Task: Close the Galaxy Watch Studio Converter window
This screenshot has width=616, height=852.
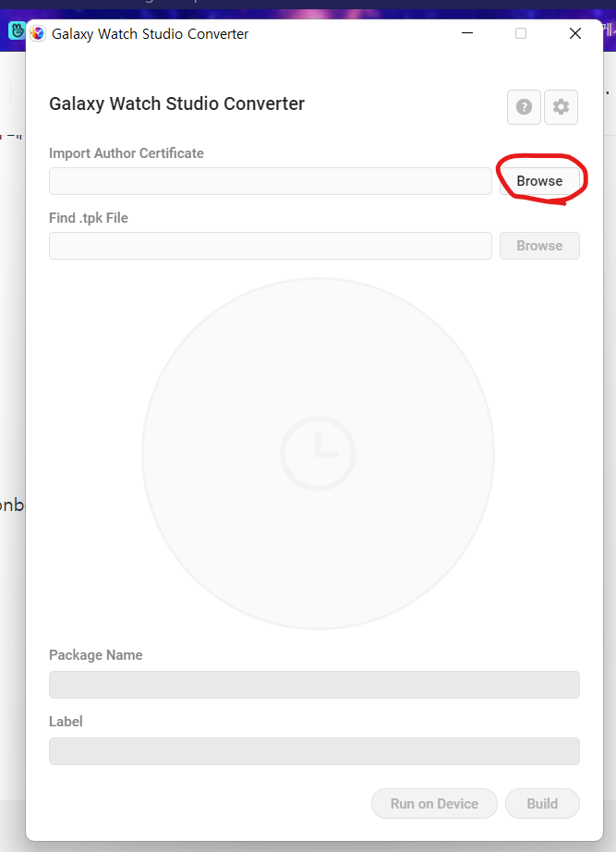Action: 575,33
